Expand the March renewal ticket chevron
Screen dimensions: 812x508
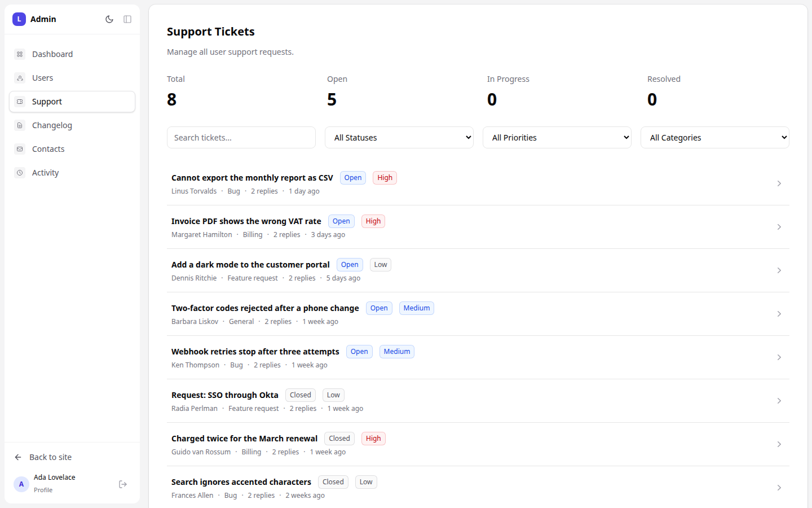click(x=779, y=444)
